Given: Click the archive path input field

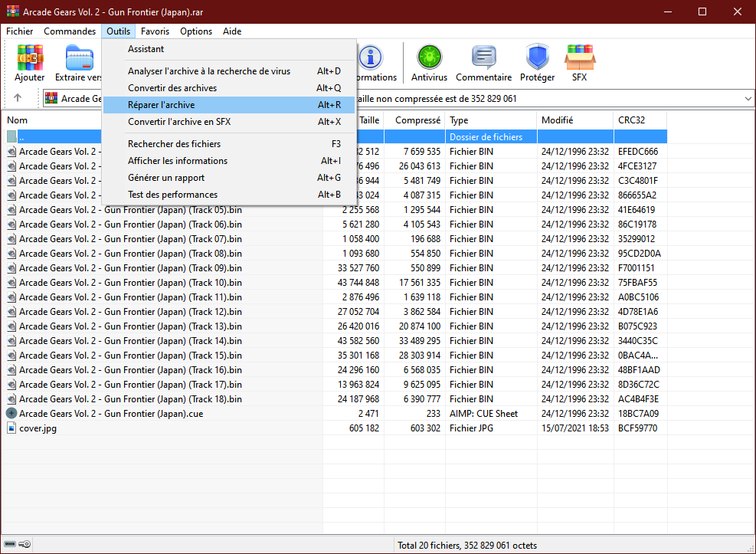Looking at the screenshot, I should click(398, 98).
